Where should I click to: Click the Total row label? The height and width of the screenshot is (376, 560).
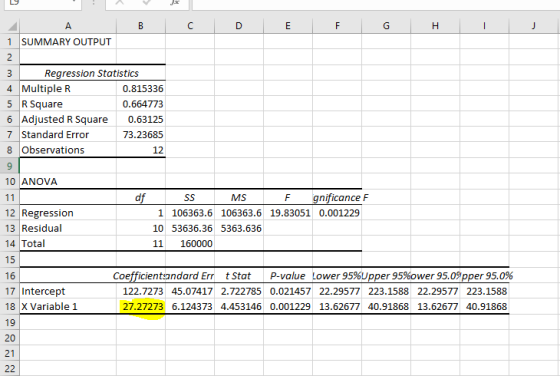coord(68,244)
